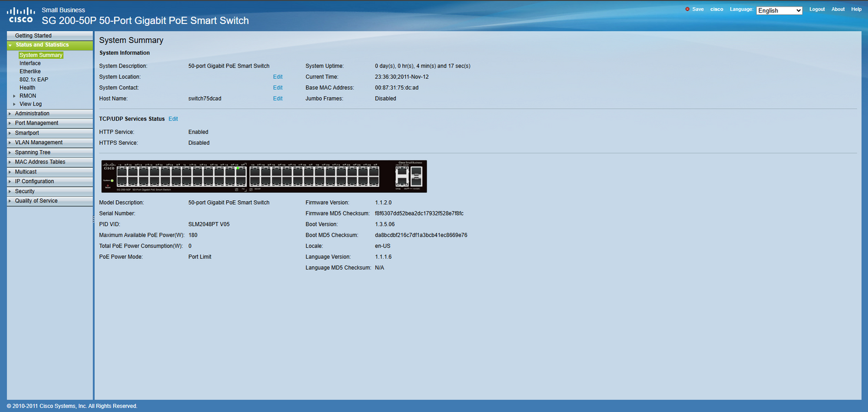Open the 802.1x EAP page
This screenshot has height=412, width=868.
pyautogui.click(x=34, y=79)
